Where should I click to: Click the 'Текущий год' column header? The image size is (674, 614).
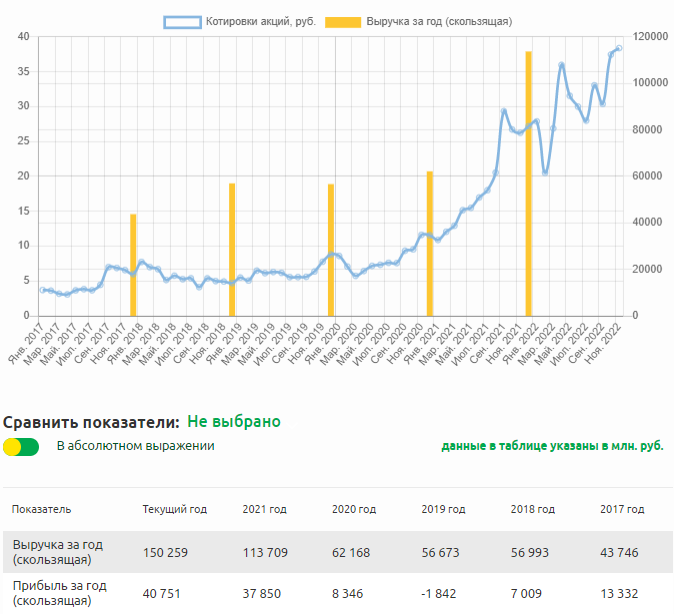pyautogui.click(x=175, y=509)
